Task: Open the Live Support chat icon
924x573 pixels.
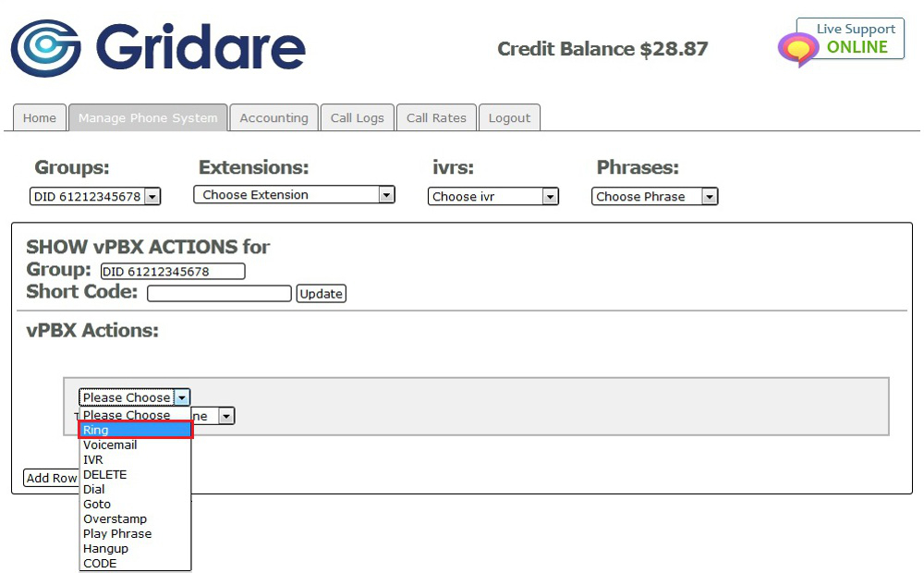Action: [x=797, y=49]
